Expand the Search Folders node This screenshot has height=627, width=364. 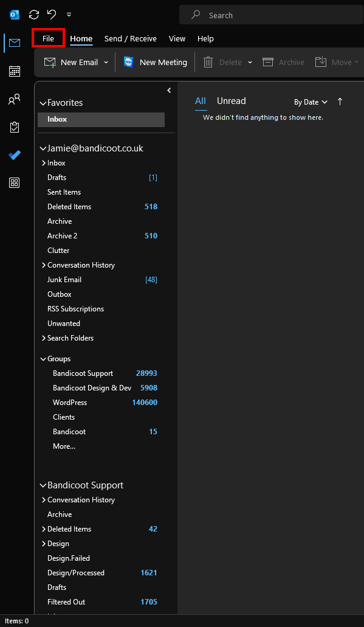click(44, 338)
